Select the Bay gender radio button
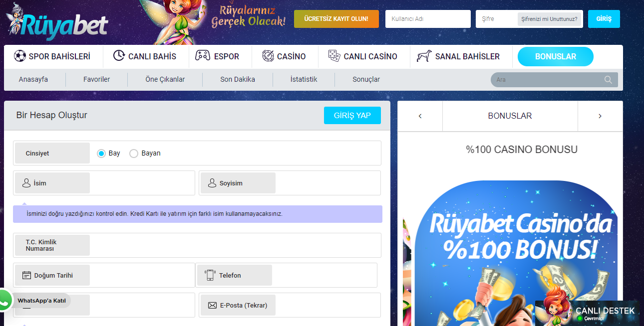The width and height of the screenshot is (644, 326). click(101, 154)
